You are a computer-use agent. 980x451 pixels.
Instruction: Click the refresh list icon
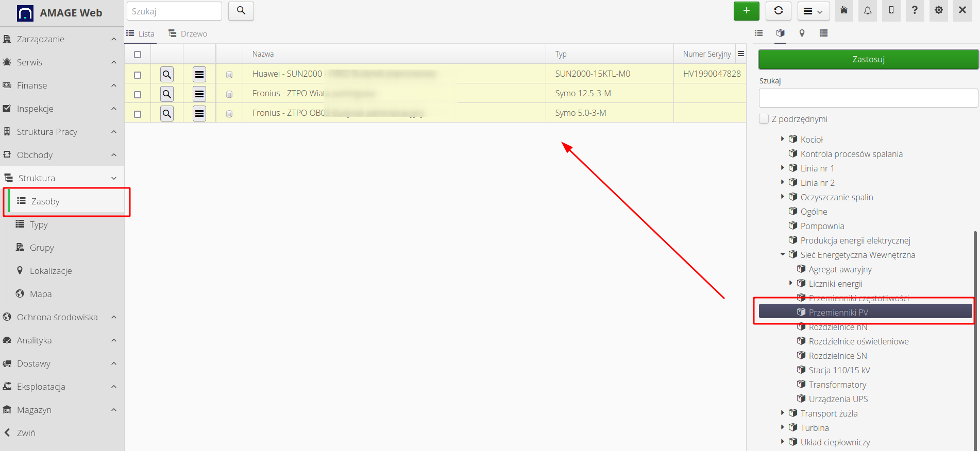[x=778, y=11]
